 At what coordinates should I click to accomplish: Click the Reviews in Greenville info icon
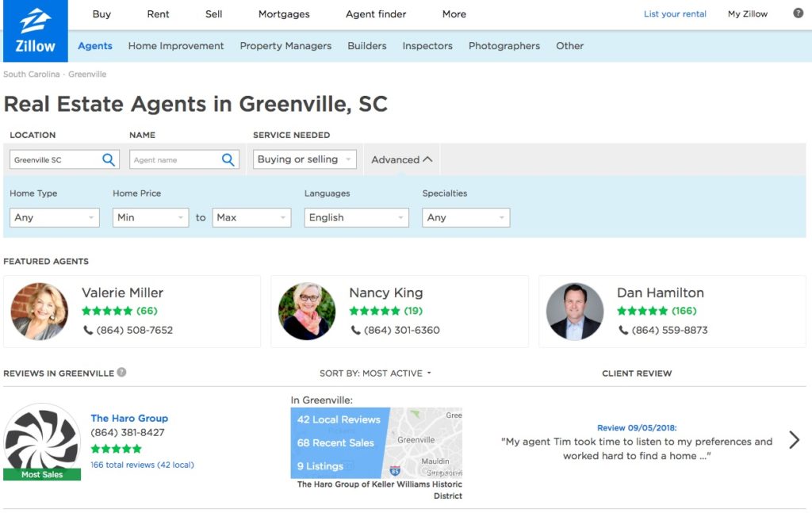(x=121, y=372)
